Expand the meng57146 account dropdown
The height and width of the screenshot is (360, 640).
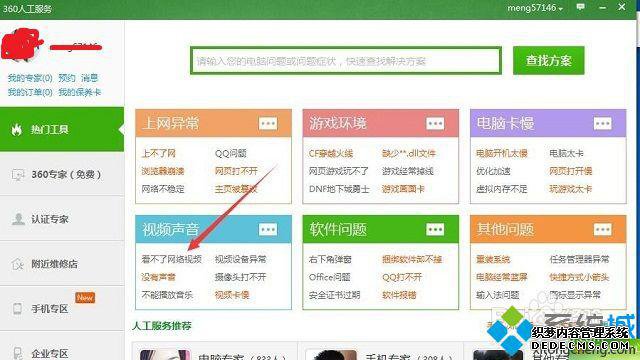point(535,8)
